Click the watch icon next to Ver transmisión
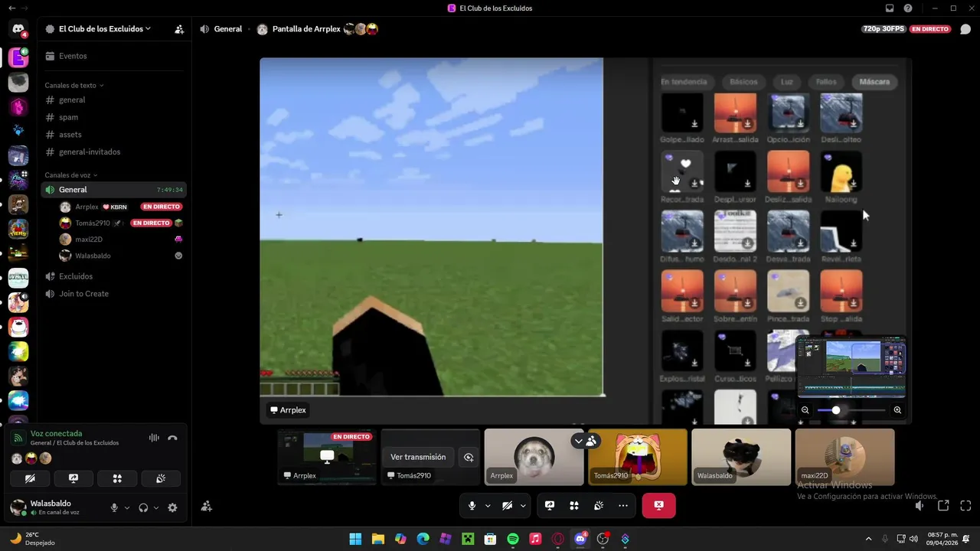 (x=469, y=457)
